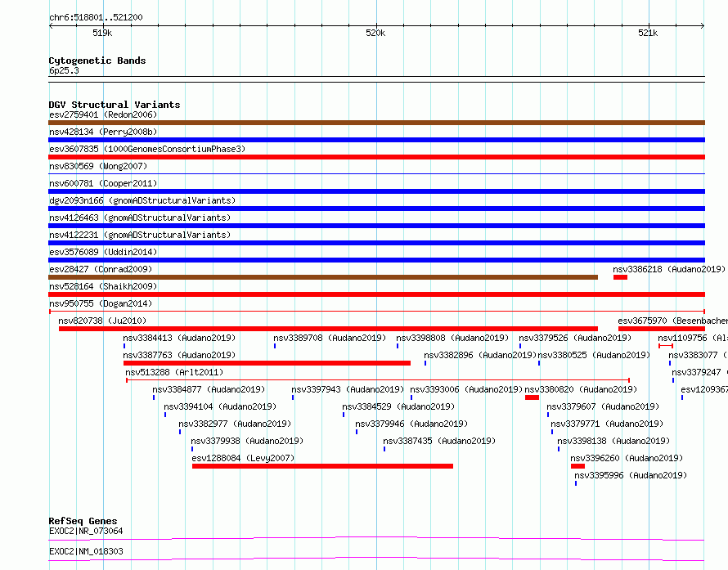Select nsv3380820 (Audano2019) label
The height and width of the screenshot is (570, 728).
point(581,389)
